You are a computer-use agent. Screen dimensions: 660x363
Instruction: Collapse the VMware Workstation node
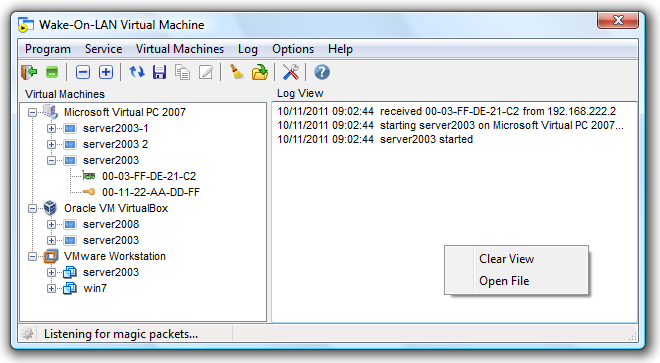click(32, 256)
